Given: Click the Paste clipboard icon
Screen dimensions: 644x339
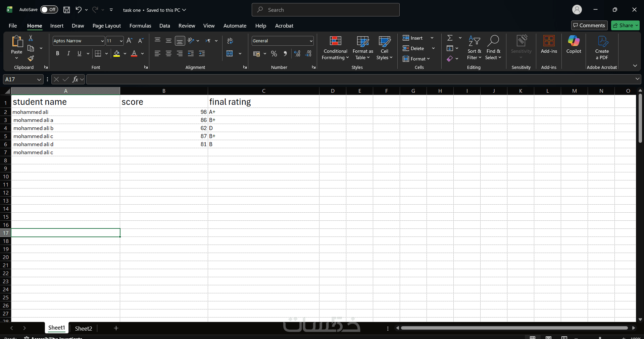Looking at the screenshot, I should [17, 41].
